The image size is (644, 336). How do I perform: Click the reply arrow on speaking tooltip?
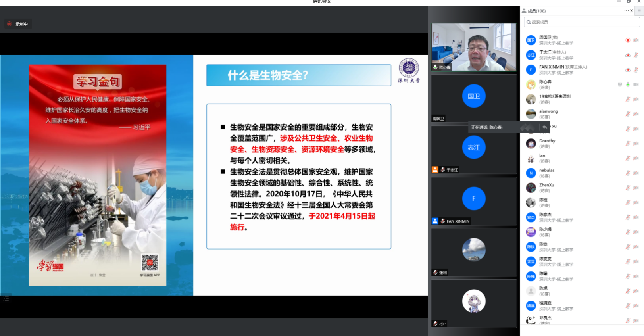[544, 127]
